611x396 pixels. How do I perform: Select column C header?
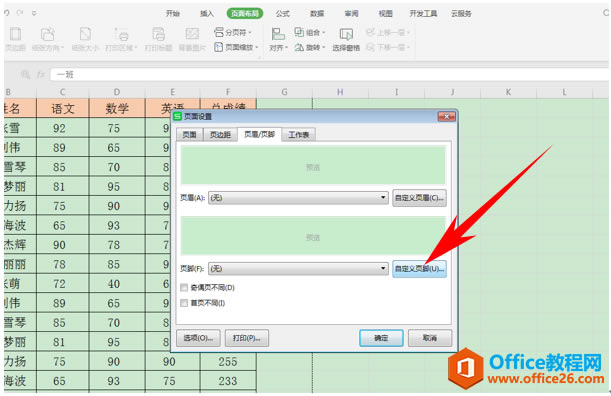click(62, 92)
